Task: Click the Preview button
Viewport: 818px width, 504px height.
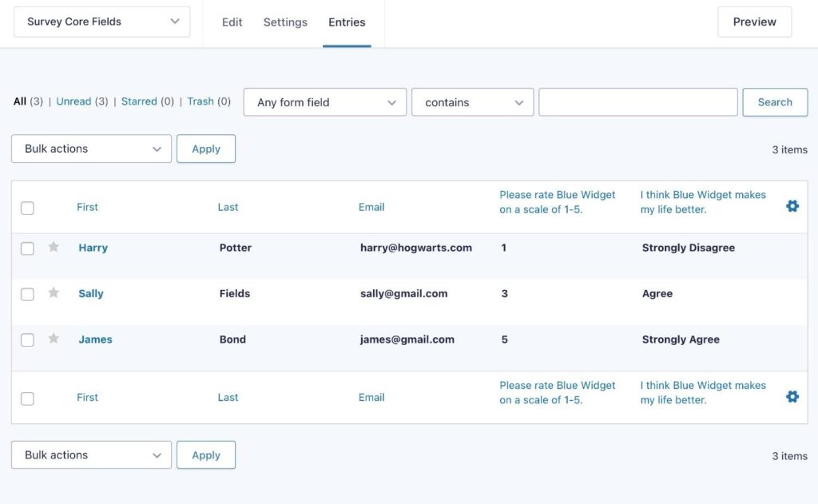Action: pos(753,22)
